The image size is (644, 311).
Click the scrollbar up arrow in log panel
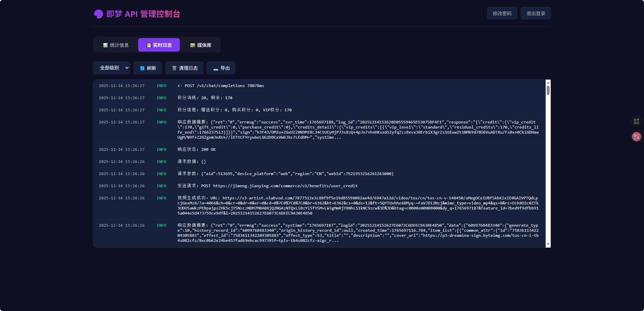click(548, 83)
